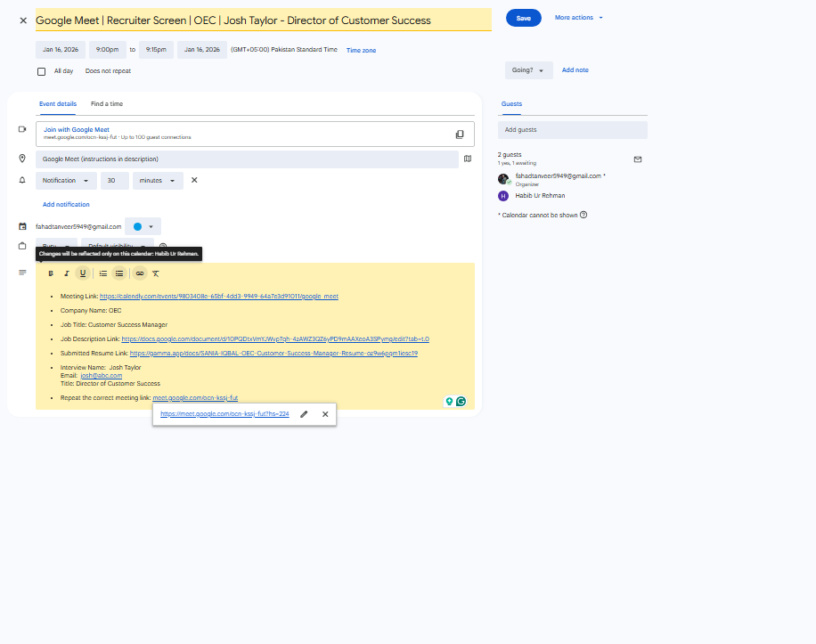Image resolution: width=816 pixels, height=644 pixels.
Task: Save the event
Action: (524, 18)
